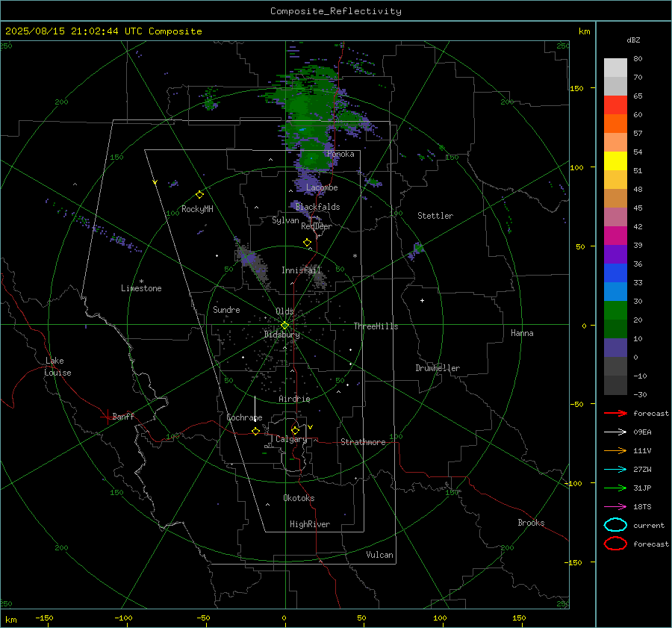Click the Blackfalds city label
672x628 pixels.
click(317, 207)
